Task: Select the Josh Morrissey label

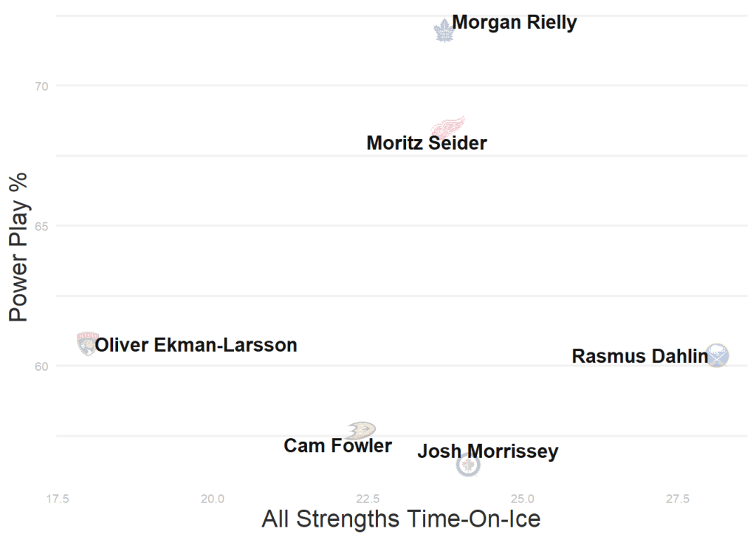Action: coord(487,451)
